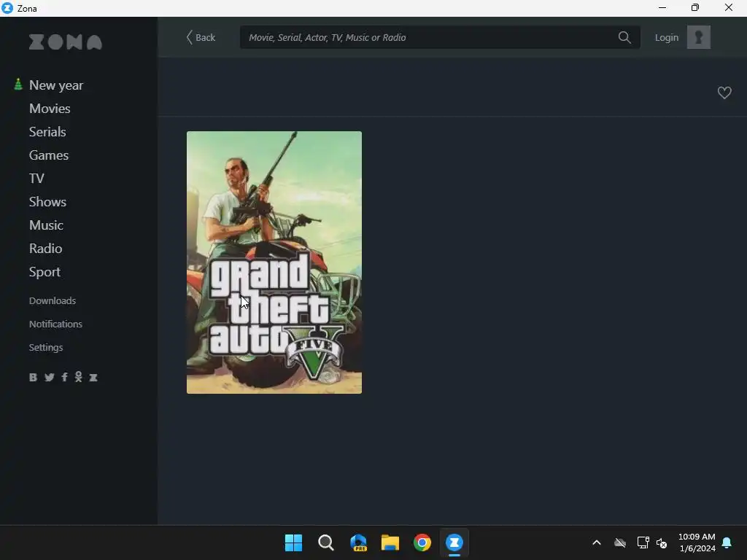Open Odnoklassniki social link icon
Image resolution: width=747 pixels, height=560 pixels.
[x=79, y=377]
